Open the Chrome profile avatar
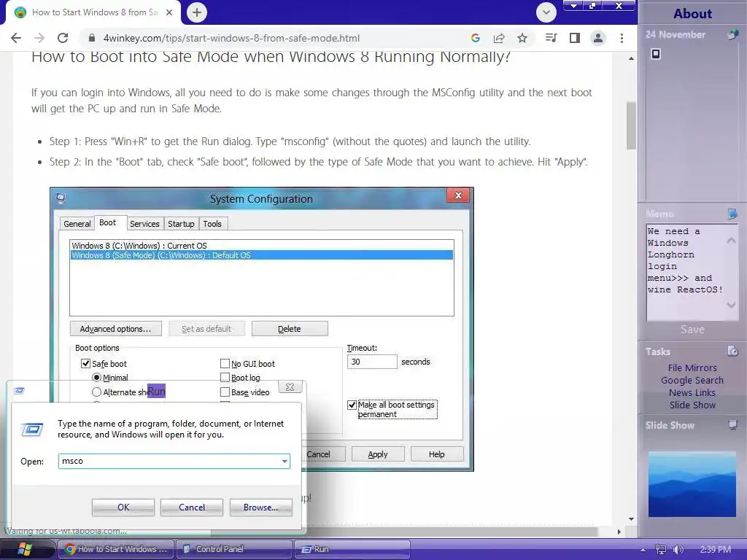This screenshot has height=560, width=747. (598, 38)
